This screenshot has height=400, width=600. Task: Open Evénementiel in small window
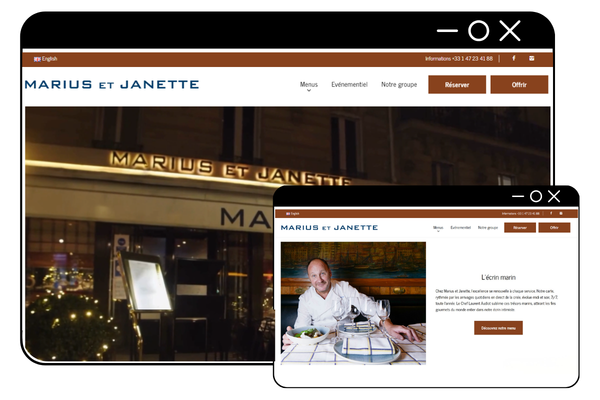[460, 227]
